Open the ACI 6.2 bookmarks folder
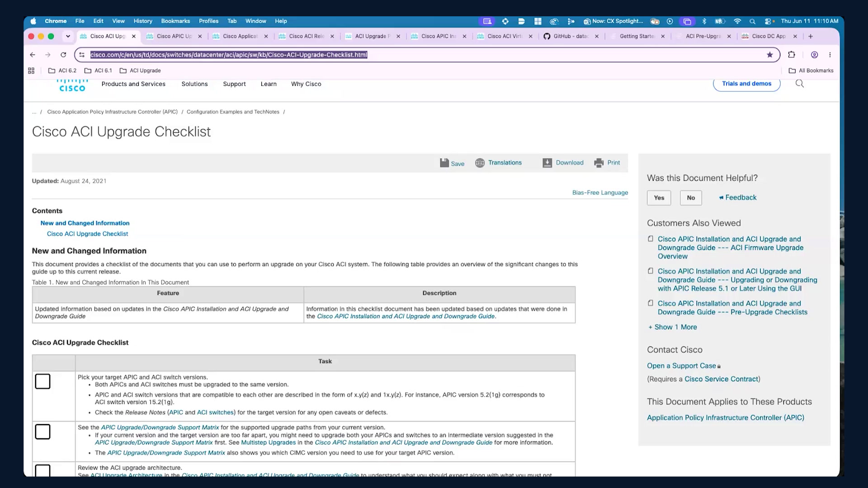The width and height of the screenshot is (868, 488). coord(62,70)
